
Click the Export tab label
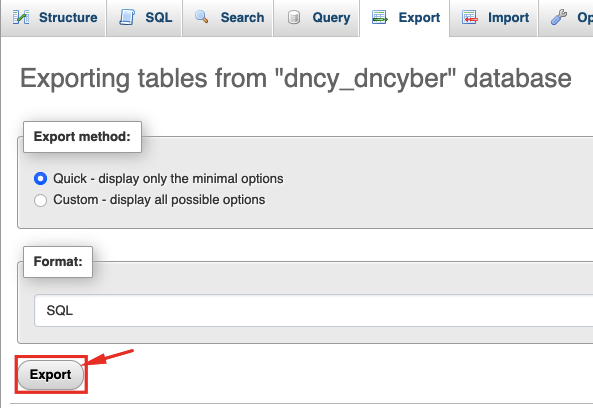pos(419,17)
